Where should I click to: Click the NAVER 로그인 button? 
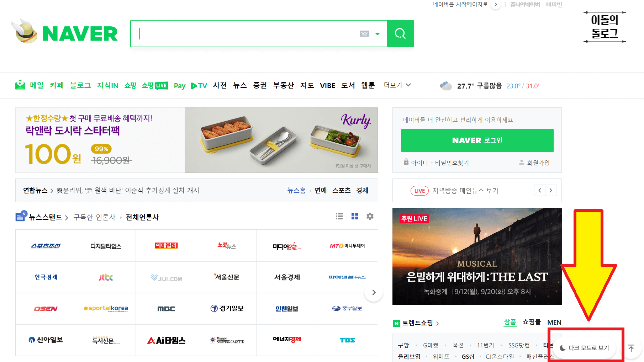pyautogui.click(x=477, y=140)
